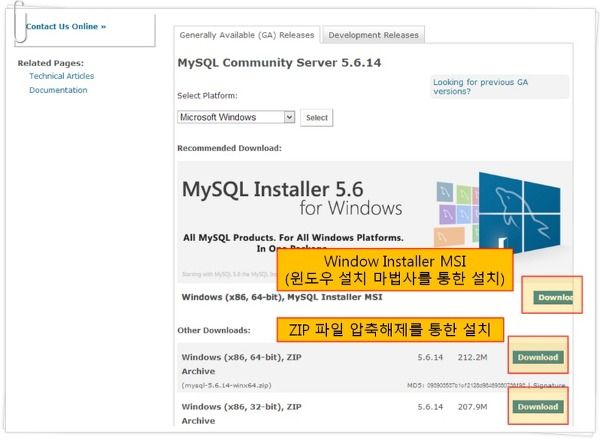The image size is (600, 440).
Task: Open the Documentation related page
Action: click(x=58, y=90)
